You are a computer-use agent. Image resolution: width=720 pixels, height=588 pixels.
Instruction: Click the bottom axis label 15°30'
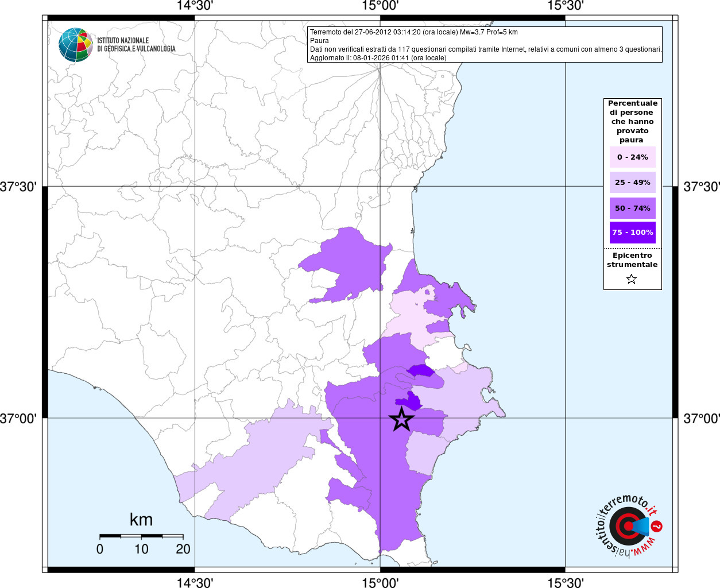click(566, 583)
